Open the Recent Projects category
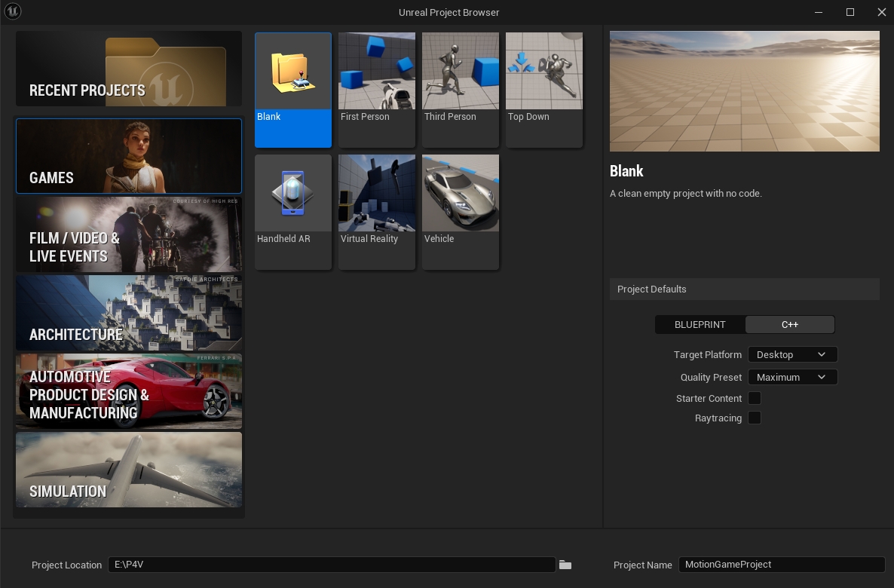The height and width of the screenshot is (588, 894). [129, 69]
